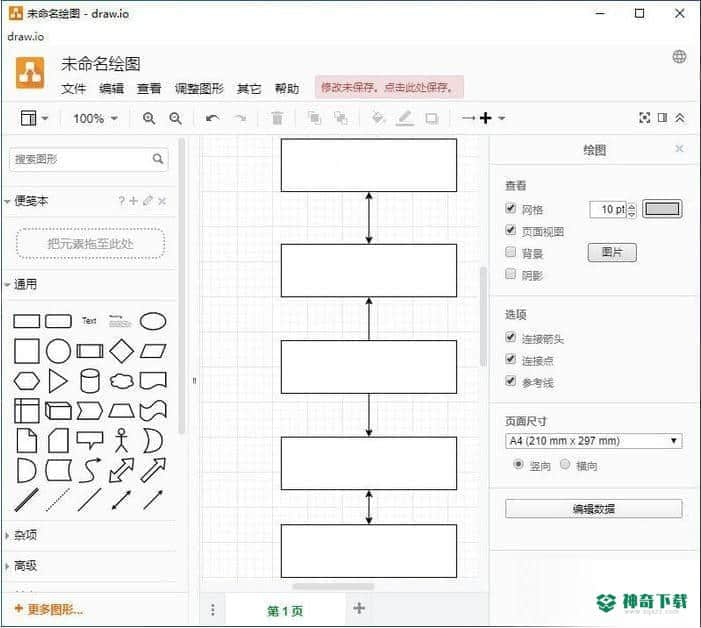Click the bring to front icon
This screenshot has height=628, width=701.
pos(314,118)
